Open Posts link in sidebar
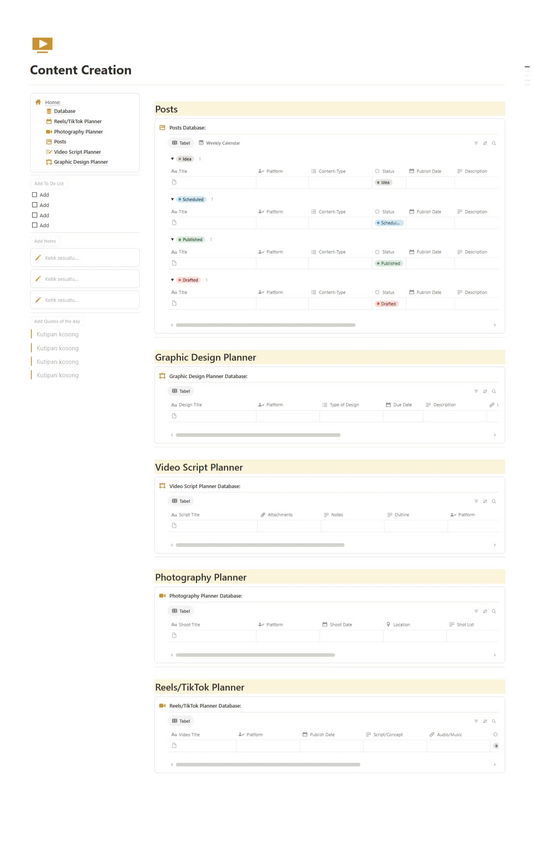533x854 pixels. click(60, 142)
